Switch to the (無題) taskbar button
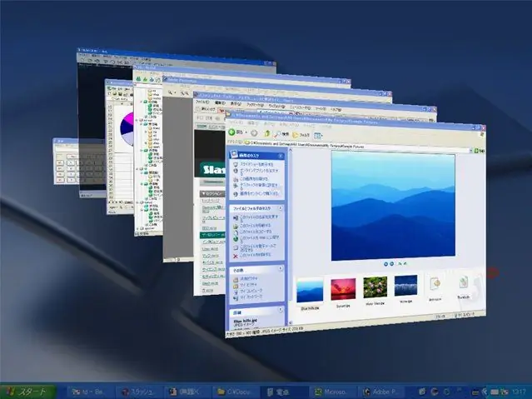Screen dimensions: 532x399 coord(186,392)
